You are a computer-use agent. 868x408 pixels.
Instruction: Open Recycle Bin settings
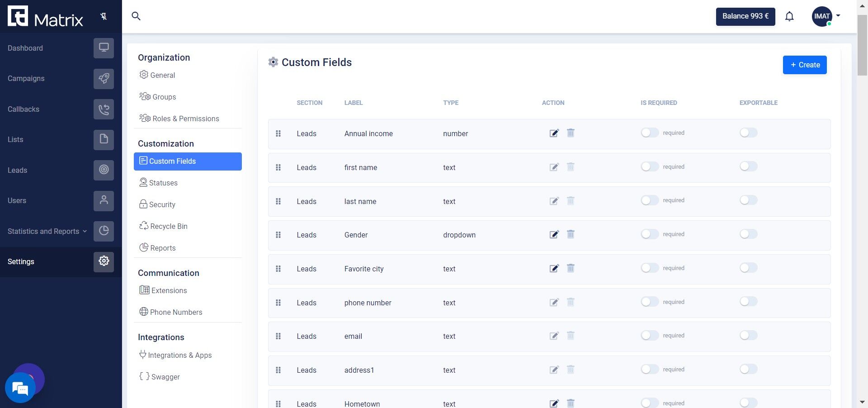(169, 226)
